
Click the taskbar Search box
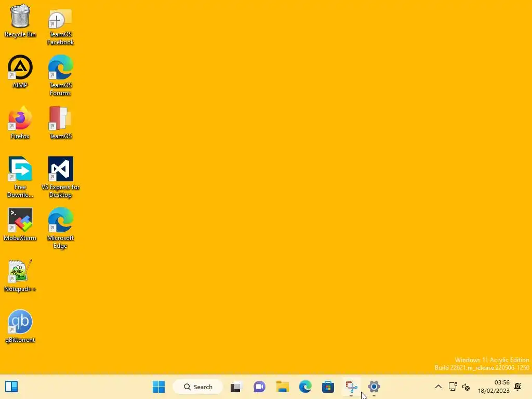pyautogui.click(x=198, y=387)
